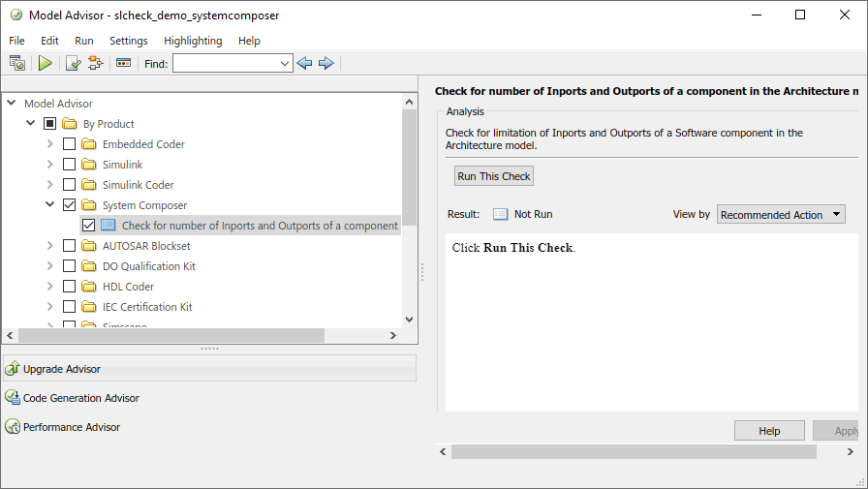Click the Simulink Coder folder icon
This screenshot has width=868, height=489.
(88, 185)
